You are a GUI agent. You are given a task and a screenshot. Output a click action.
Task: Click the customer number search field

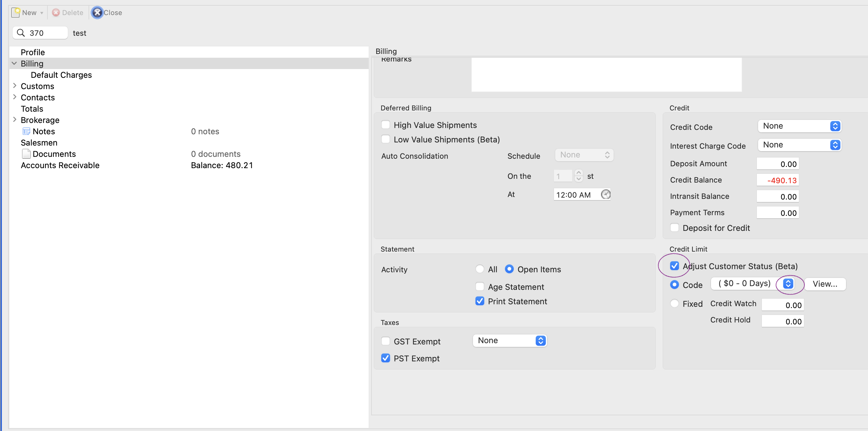click(41, 33)
